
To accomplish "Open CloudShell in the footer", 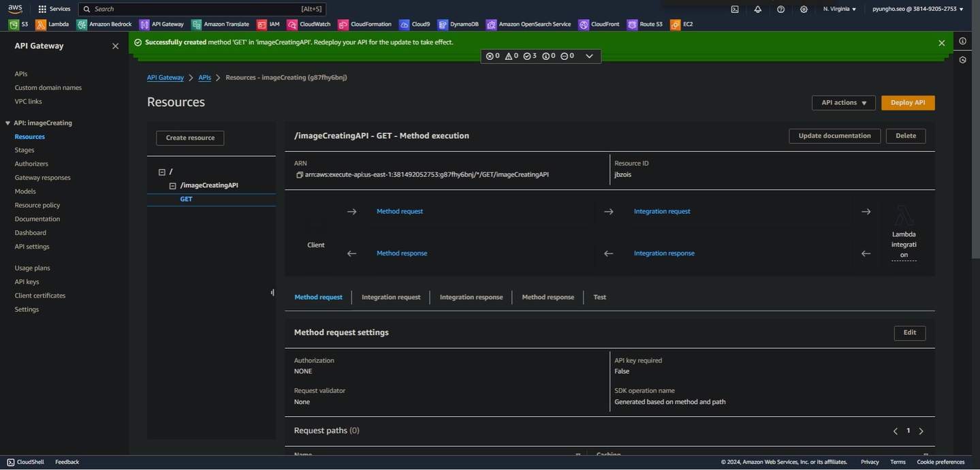I will 26,462.
